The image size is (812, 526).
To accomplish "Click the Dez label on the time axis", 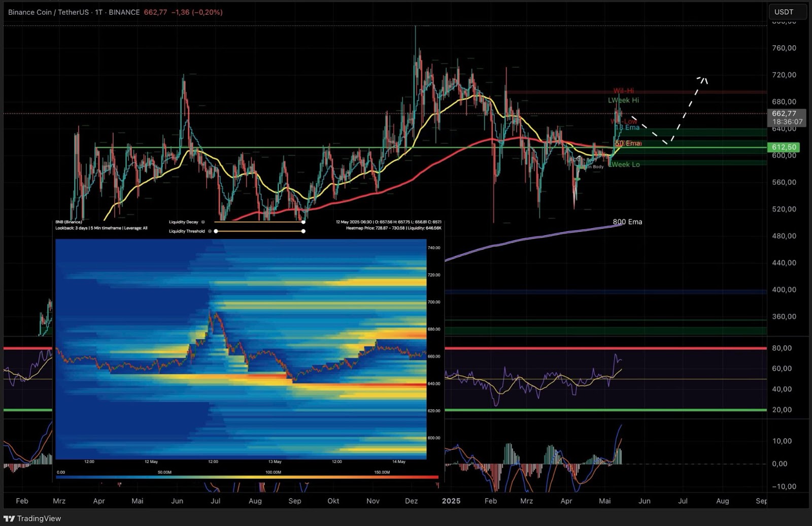I will tap(412, 501).
